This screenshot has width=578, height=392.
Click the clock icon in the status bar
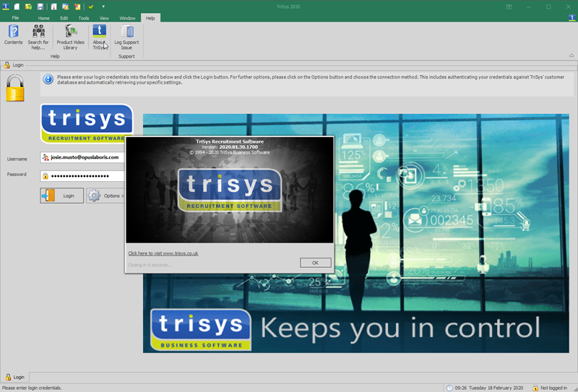coord(449,388)
